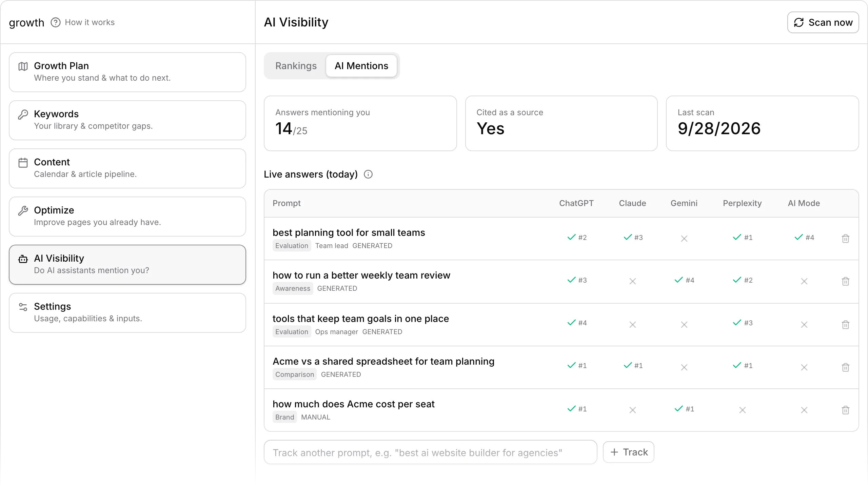868x488 pixels.
Task: Delete the 'how much does Acme cost' prompt
Action: (846, 410)
